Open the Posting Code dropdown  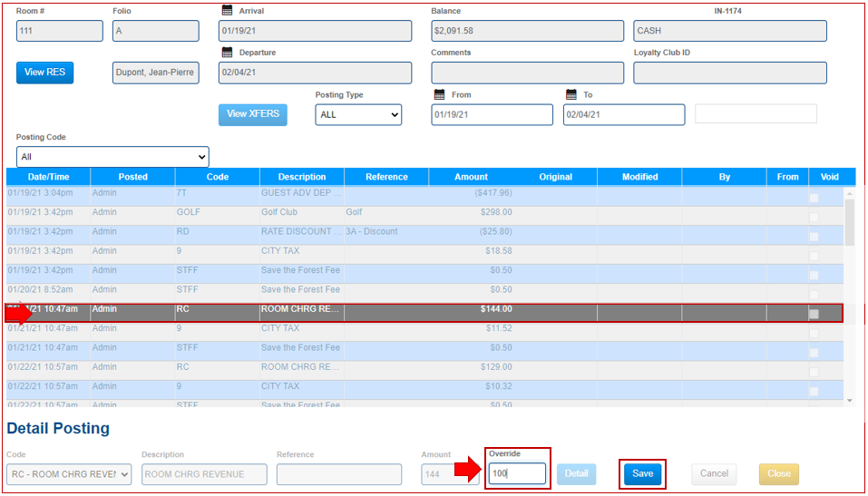(112, 157)
